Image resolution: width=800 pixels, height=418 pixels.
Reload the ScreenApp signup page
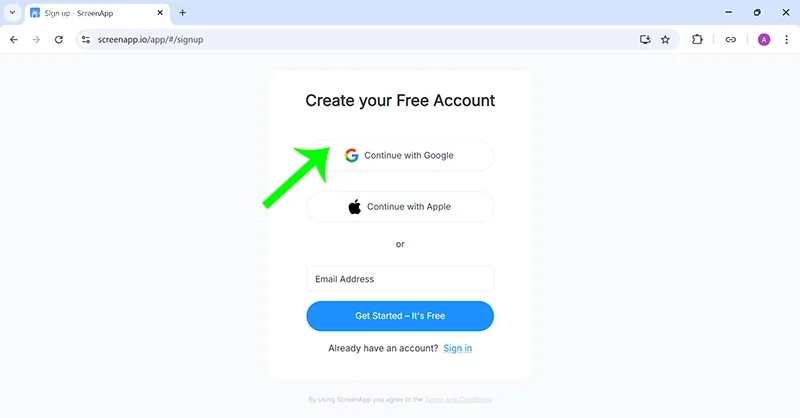click(59, 39)
